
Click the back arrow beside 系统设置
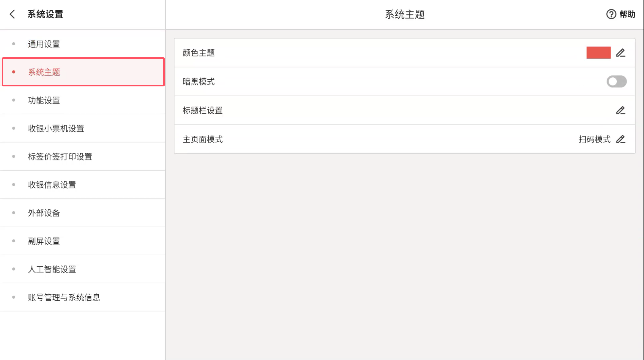12,14
